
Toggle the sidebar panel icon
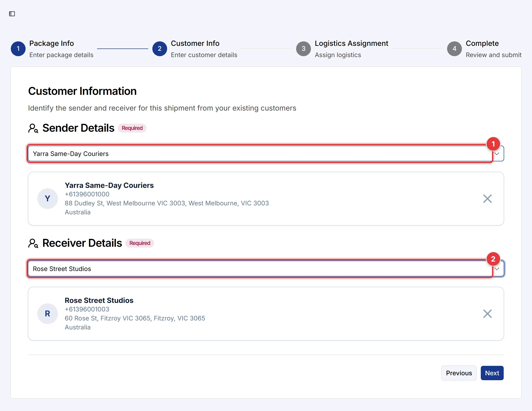pyautogui.click(x=12, y=14)
